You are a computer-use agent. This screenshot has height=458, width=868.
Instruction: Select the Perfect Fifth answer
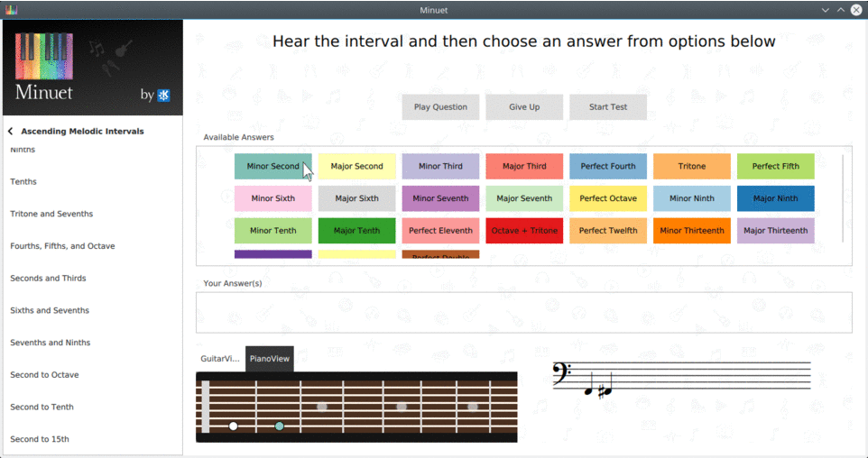[x=775, y=167]
